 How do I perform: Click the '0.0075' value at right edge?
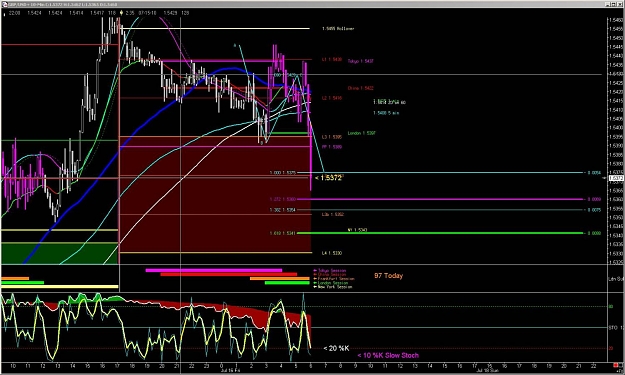(x=594, y=210)
